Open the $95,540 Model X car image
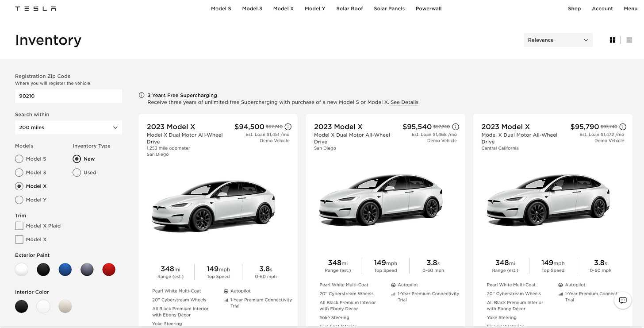The image size is (644, 328). pyautogui.click(x=381, y=200)
